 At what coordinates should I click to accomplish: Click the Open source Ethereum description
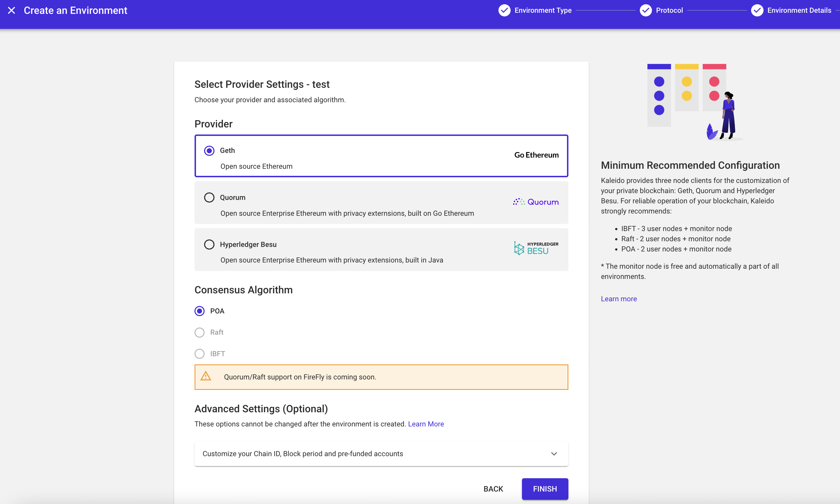(x=257, y=166)
